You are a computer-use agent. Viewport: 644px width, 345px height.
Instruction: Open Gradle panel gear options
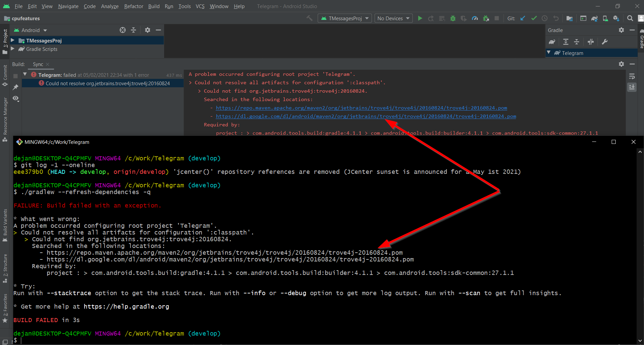(621, 30)
